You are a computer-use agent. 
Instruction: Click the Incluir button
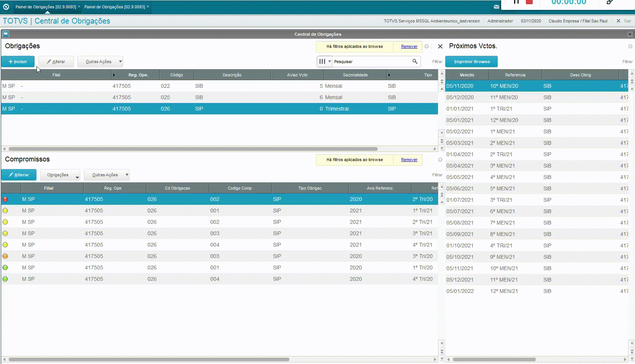[x=18, y=62]
